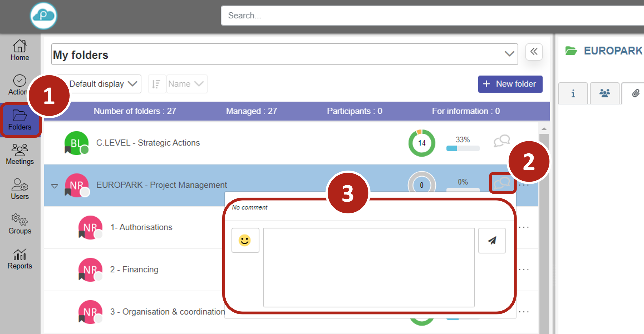The height and width of the screenshot is (334, 644).
Task: Send comment with paper plane icon
Action: 492,240
